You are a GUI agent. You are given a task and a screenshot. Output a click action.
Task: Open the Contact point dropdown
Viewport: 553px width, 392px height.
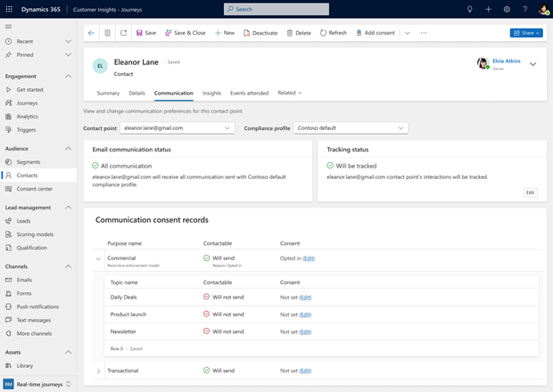(177, 128)
